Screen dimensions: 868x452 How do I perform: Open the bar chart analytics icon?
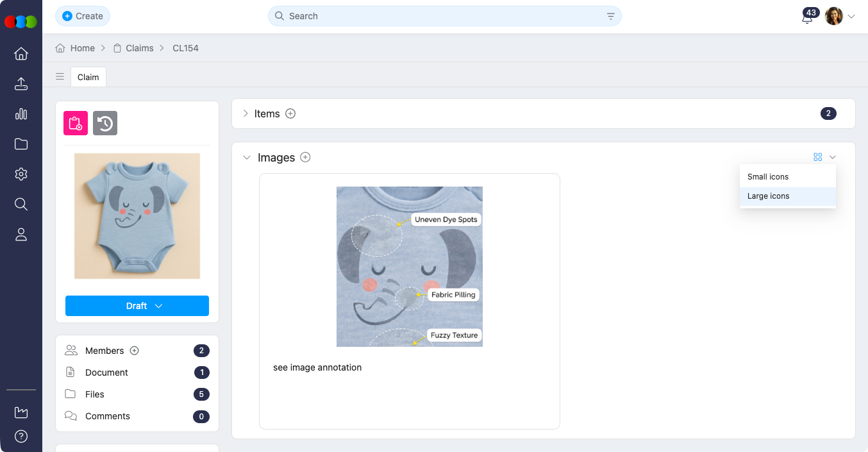coord(21,114)
